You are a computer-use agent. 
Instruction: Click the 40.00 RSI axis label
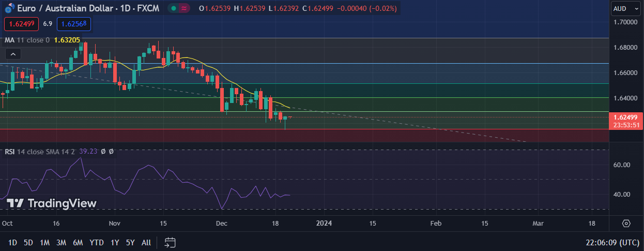[622, 195]
